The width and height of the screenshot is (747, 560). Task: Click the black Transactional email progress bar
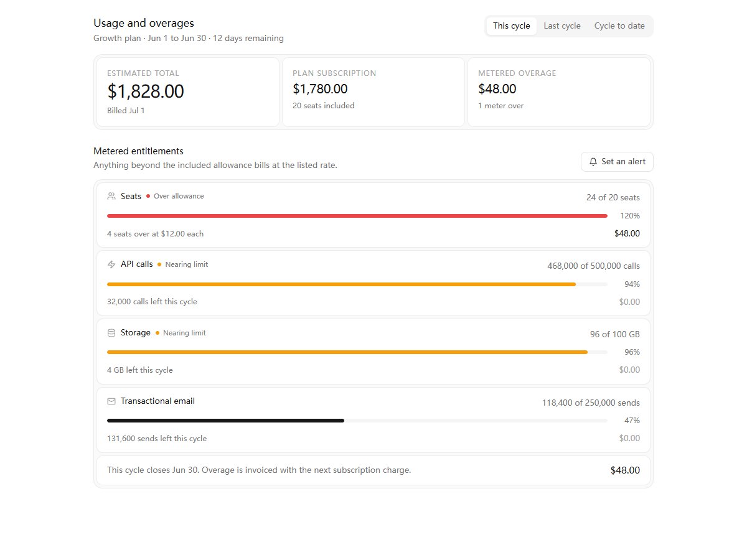(357, 421)
